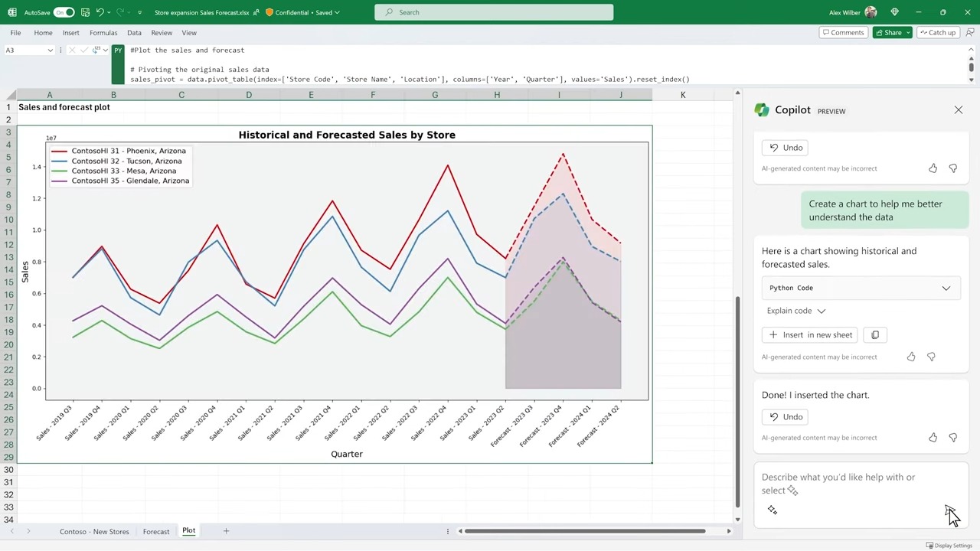Toggle the AutoSave switch
Viewport: 980px width, 551px height.
pos(64,12)
